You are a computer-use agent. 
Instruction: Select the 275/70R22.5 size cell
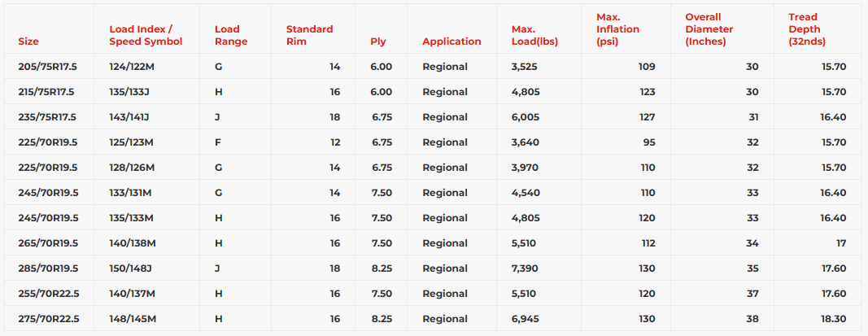(x=47, y=319)
